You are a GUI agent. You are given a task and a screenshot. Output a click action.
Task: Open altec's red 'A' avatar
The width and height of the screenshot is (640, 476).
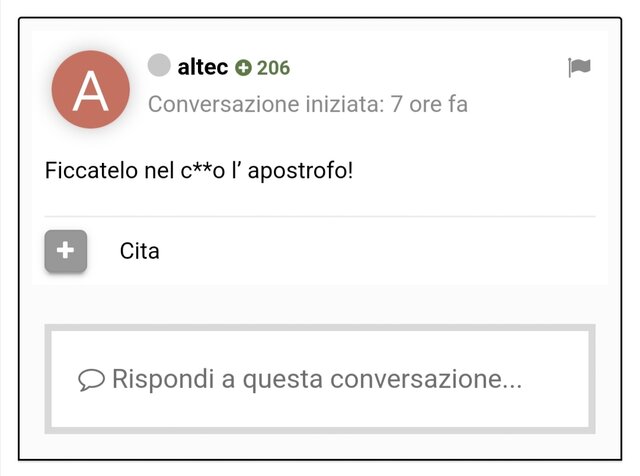click(91, 89)
